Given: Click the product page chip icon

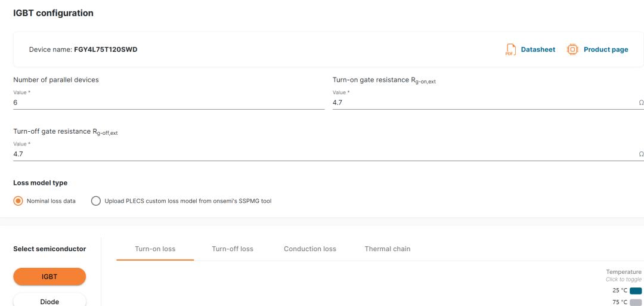Looking at the screenshot, I should (572, 50).
